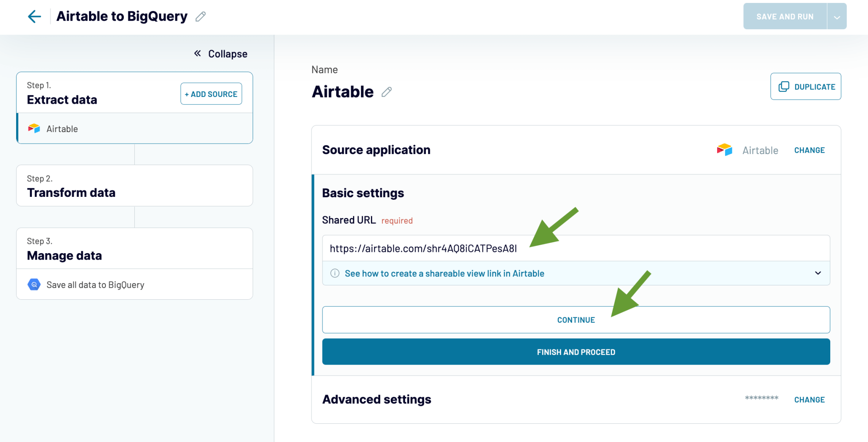Click the BigQuery icon in Manage data

click(34, 285)
